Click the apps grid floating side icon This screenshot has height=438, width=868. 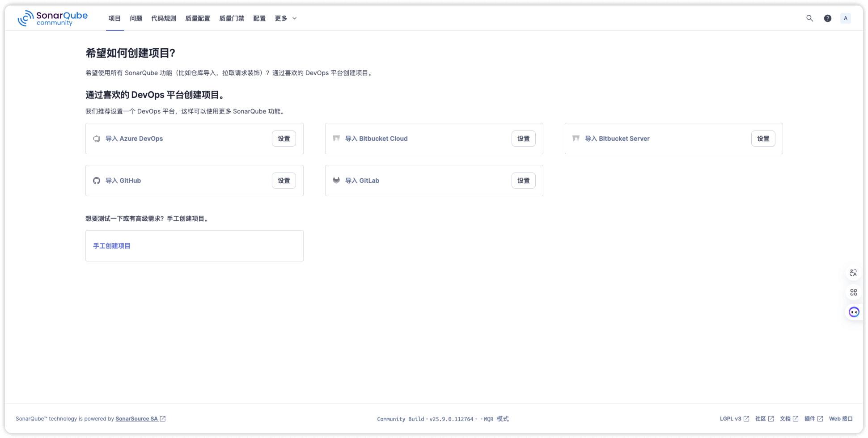click(x=853, y=292)
